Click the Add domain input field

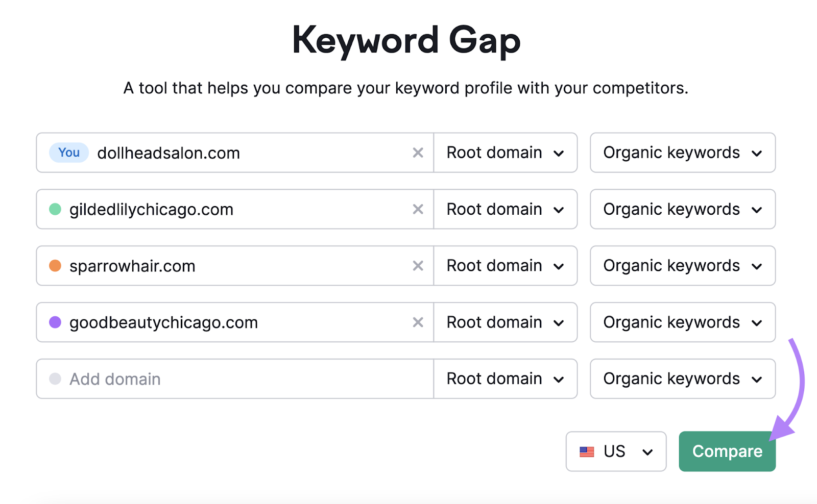point(204,379)
